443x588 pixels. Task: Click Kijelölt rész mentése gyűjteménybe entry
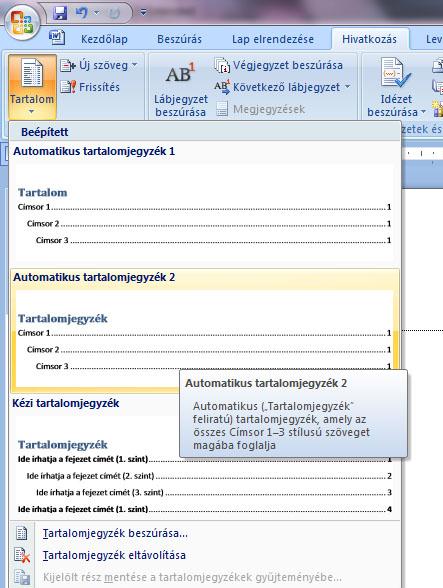tap(192, 577)
